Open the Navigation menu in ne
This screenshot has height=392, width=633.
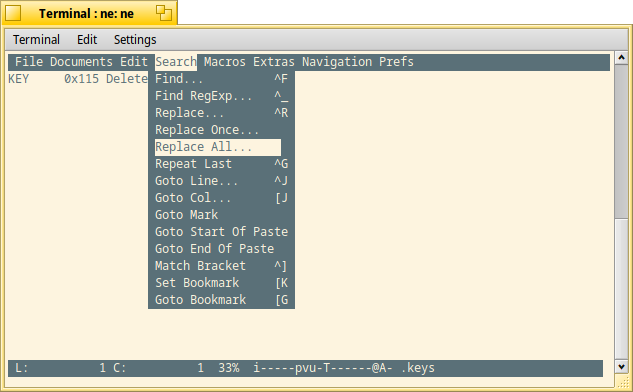tap(337, 62)
